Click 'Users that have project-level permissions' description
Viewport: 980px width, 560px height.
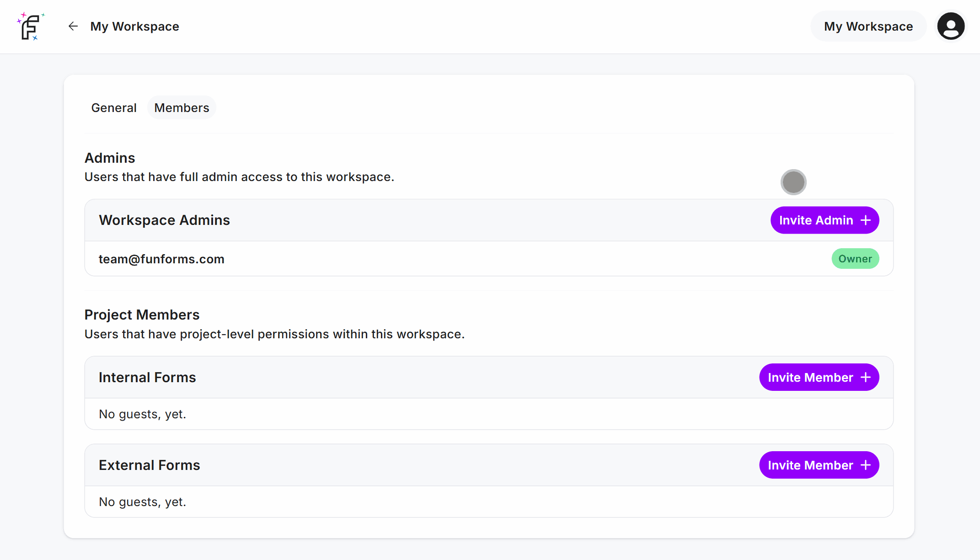click(x=274, y=334)
